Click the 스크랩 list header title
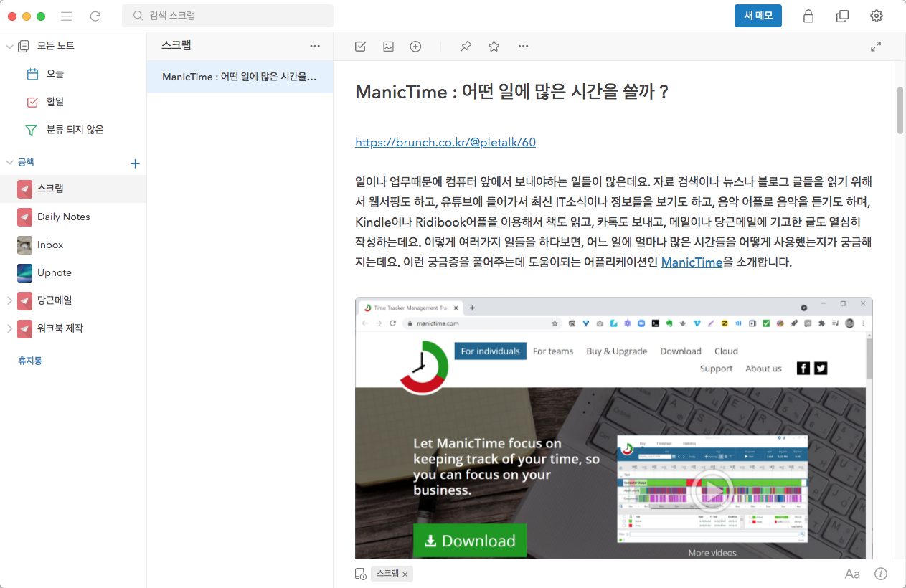Viewport: 906px width, 588px height. point(176,45)
